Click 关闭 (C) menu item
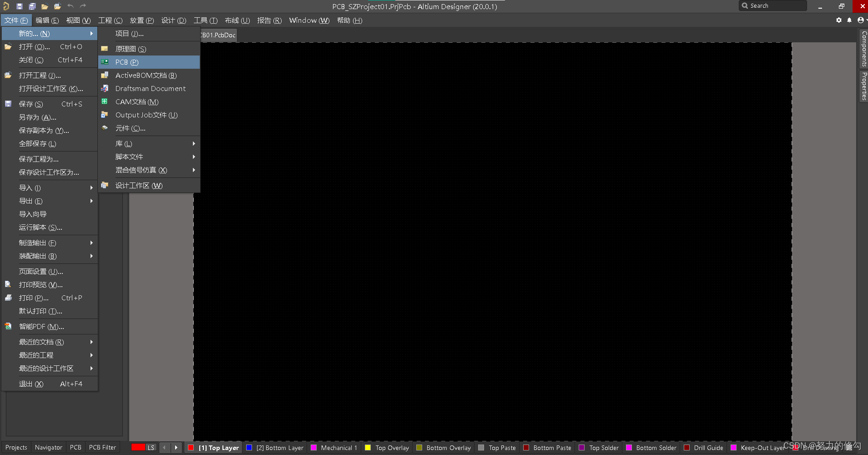 tap(50, 60)
